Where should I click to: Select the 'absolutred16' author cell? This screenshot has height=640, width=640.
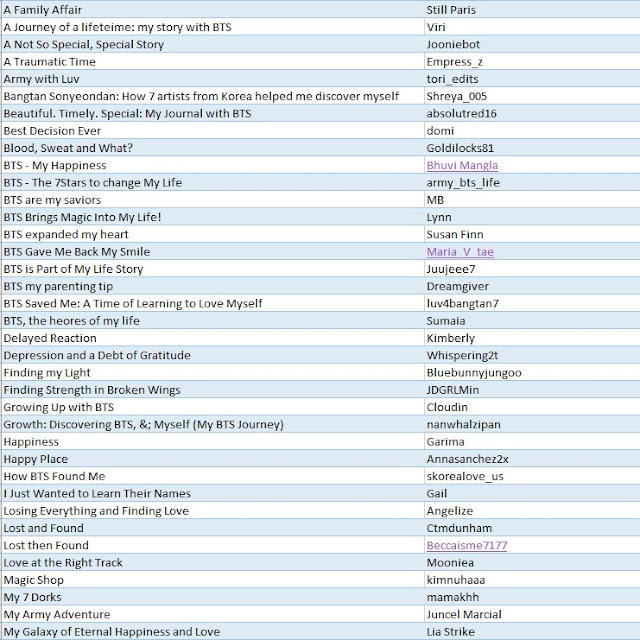pos(532,113)
